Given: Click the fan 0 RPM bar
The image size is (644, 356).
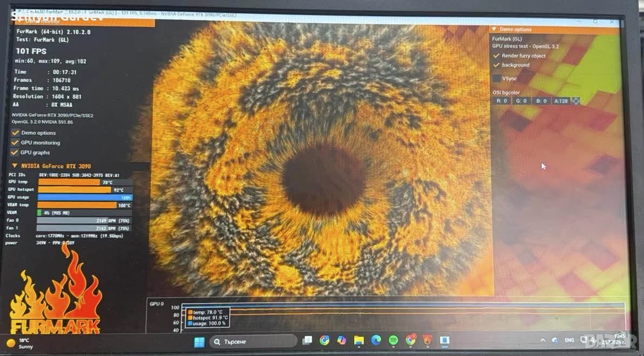Looking at the screenshot, I should pyautogui.click(x=84, y=220).
